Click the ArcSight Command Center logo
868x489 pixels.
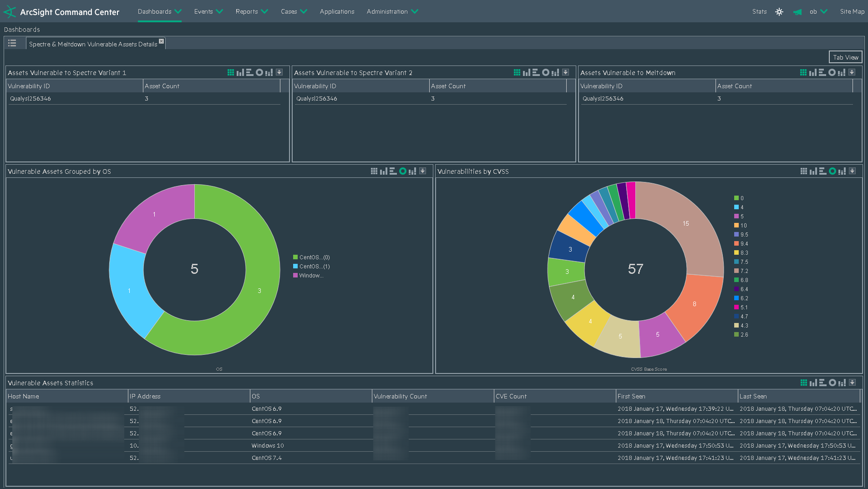61,12
